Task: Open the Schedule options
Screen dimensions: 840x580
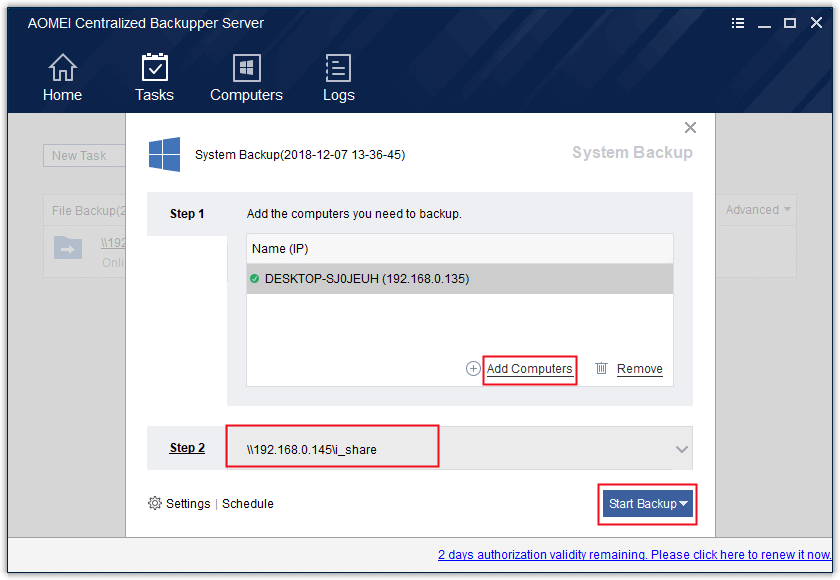Action: (248, 504)
